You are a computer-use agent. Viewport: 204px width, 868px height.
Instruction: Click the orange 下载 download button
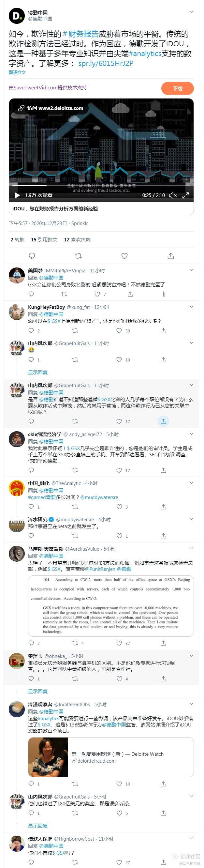[177, 88]
